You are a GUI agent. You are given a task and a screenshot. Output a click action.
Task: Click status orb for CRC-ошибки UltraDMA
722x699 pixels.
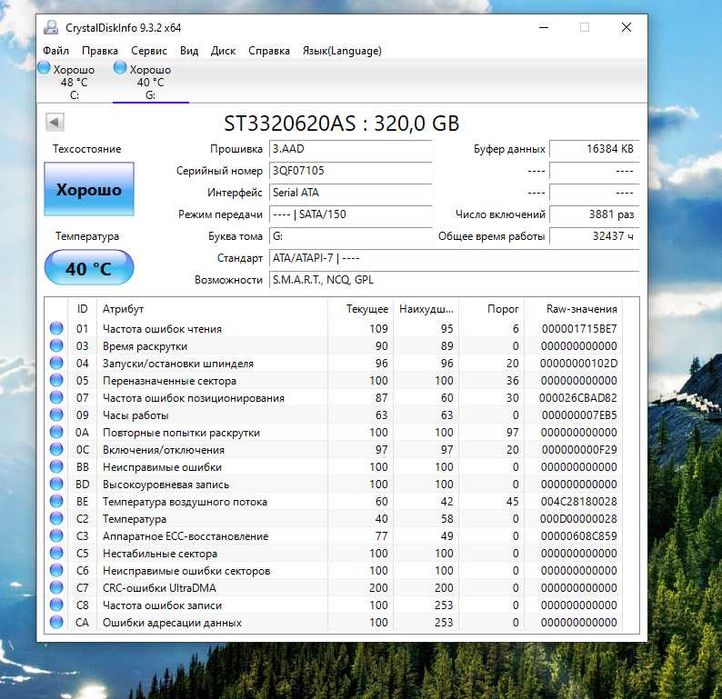(57, 587)
